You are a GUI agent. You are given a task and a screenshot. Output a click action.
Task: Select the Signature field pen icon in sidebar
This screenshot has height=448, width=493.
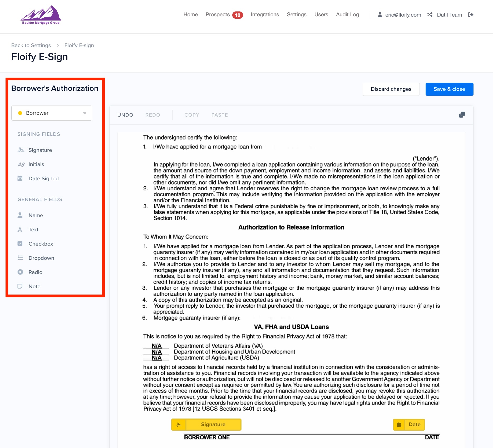21,150
